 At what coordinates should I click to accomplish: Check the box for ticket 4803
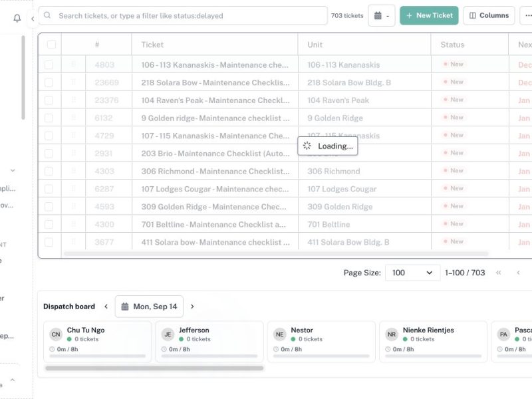[x=49, y=65]
